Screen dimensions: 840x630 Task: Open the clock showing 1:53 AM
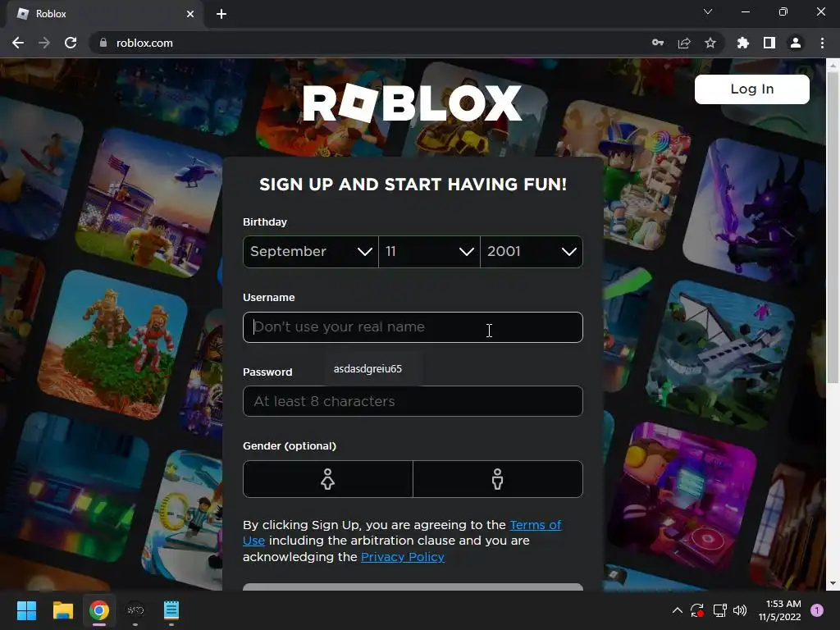(x=779, y=610)
